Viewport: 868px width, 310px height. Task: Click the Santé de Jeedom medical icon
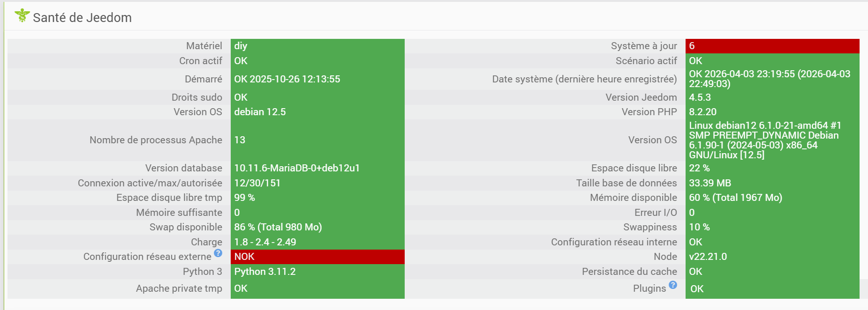[x=22, y=15]
